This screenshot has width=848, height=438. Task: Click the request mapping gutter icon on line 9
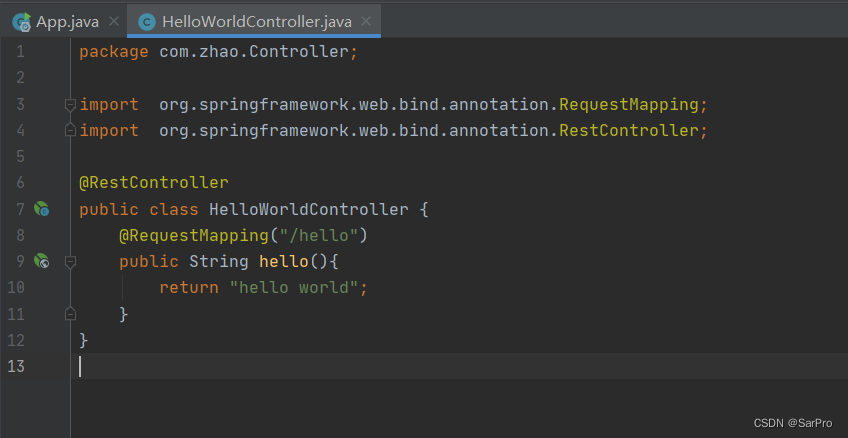[x=42, y=261]
